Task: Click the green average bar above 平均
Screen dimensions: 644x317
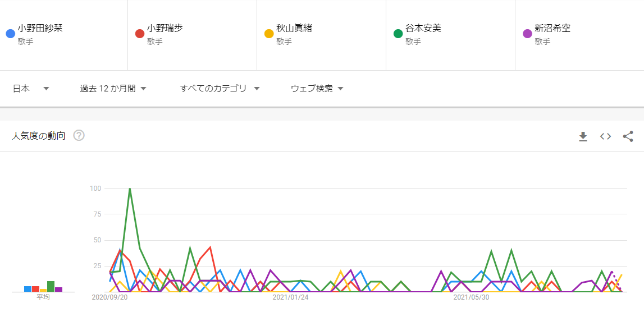Action: pyautogui.click(x=51, y=286)
